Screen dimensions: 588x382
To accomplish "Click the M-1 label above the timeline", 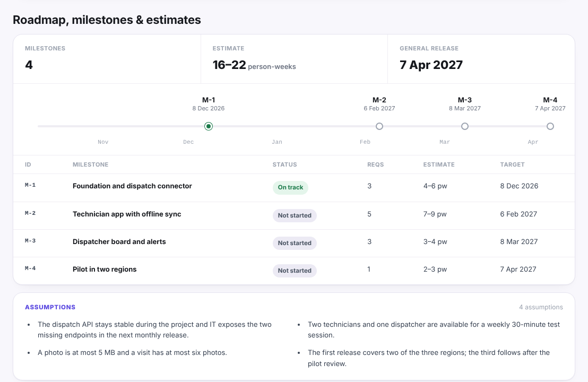I will coord(209,100).
